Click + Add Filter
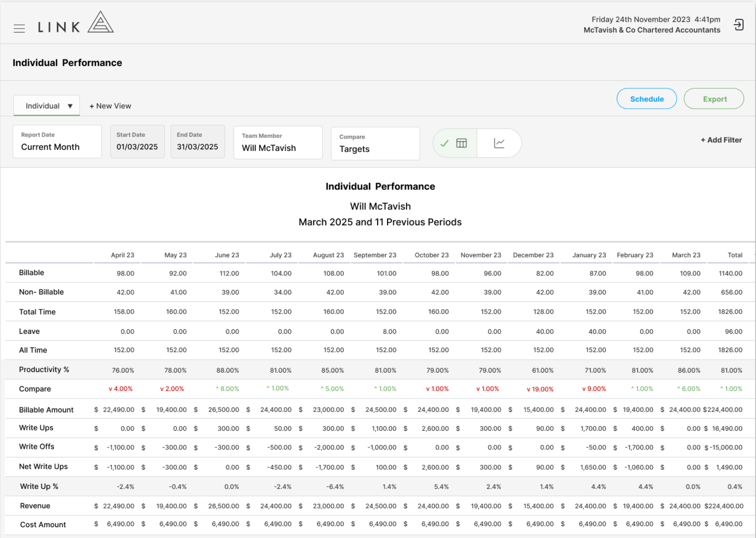 (x=721, y=140)
